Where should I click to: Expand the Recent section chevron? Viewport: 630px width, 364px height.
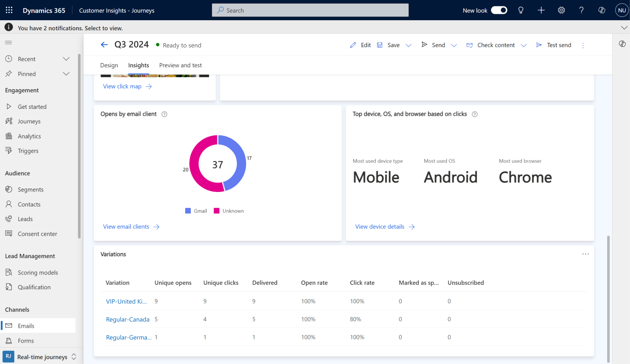66,59
